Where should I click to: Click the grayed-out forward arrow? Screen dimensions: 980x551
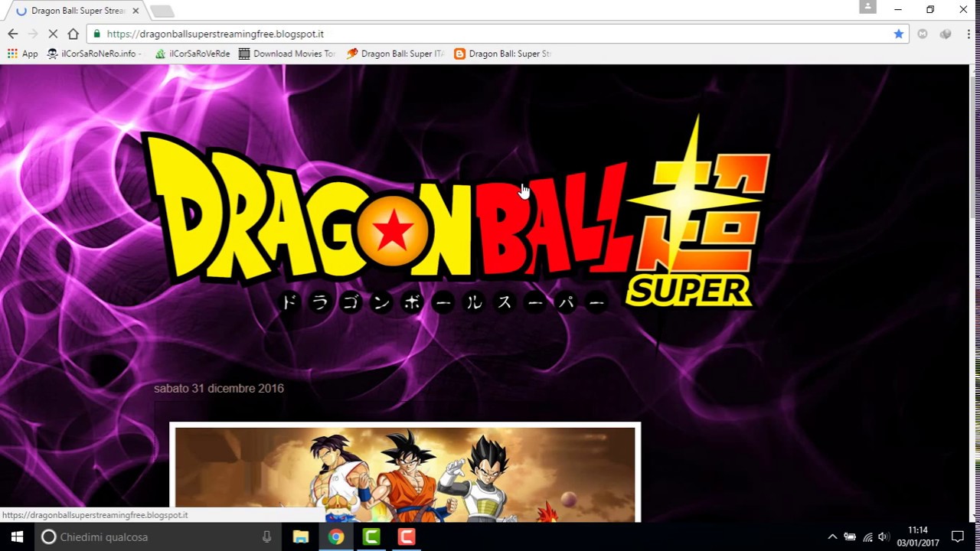(x=33, y=34)
